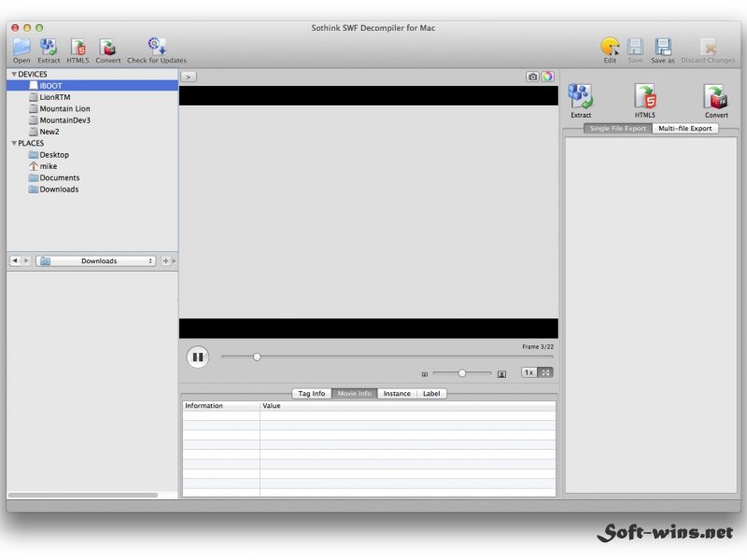Viewport: 747px width, 560px height.
Task: Open the Downloads path dropdown
Action: click(x=96, y=261)
